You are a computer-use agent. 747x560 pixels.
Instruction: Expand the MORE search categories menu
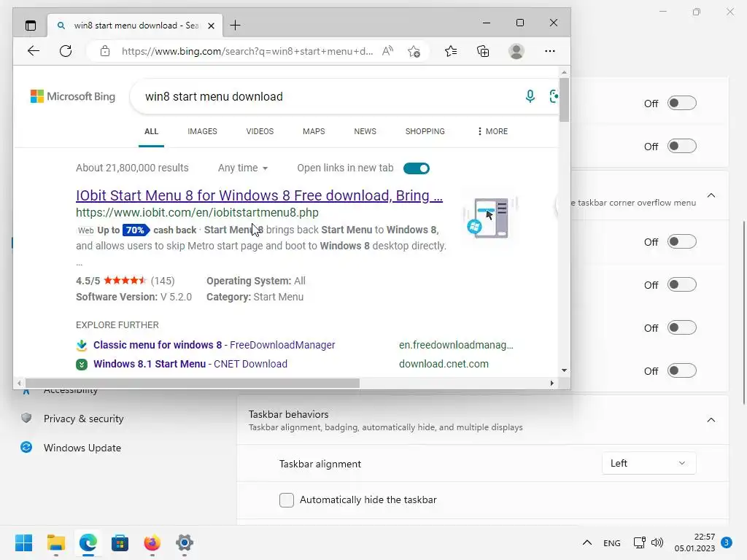(492, 131)
